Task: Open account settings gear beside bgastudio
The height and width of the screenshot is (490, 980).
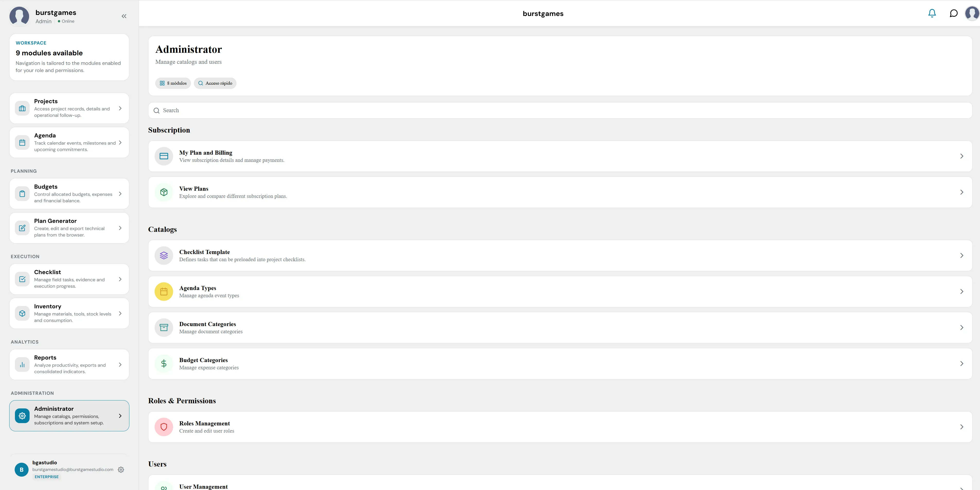Action: [121, 469]
